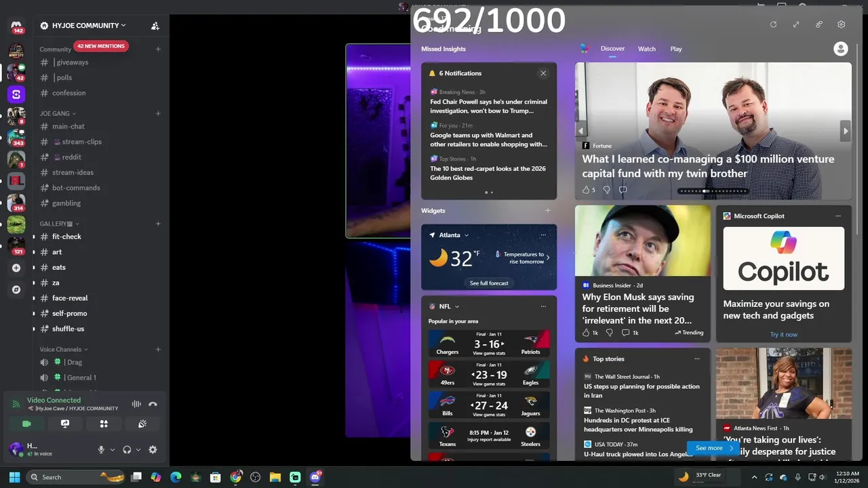Open Discord direct messages home icon
Screen dimensions: 868x488
coord(16,26)
